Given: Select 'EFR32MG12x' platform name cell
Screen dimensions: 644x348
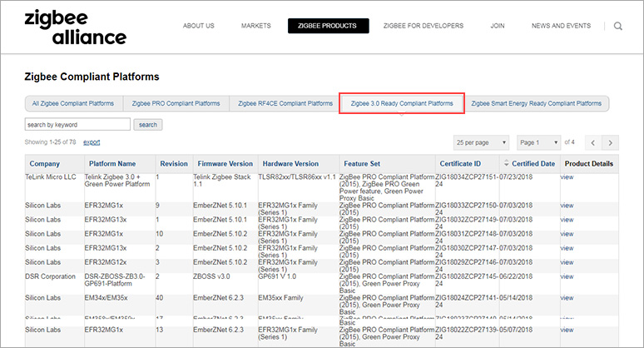Looking at the screenshot, I should [x=106, y=262].
